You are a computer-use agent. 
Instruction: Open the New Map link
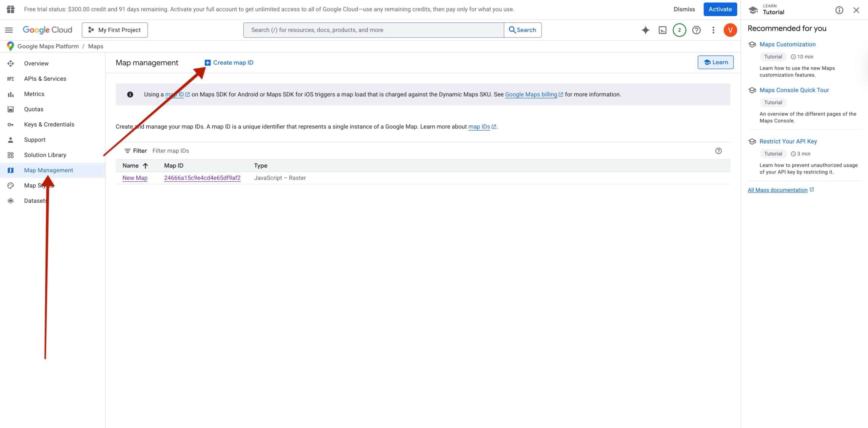pos(135,178)
